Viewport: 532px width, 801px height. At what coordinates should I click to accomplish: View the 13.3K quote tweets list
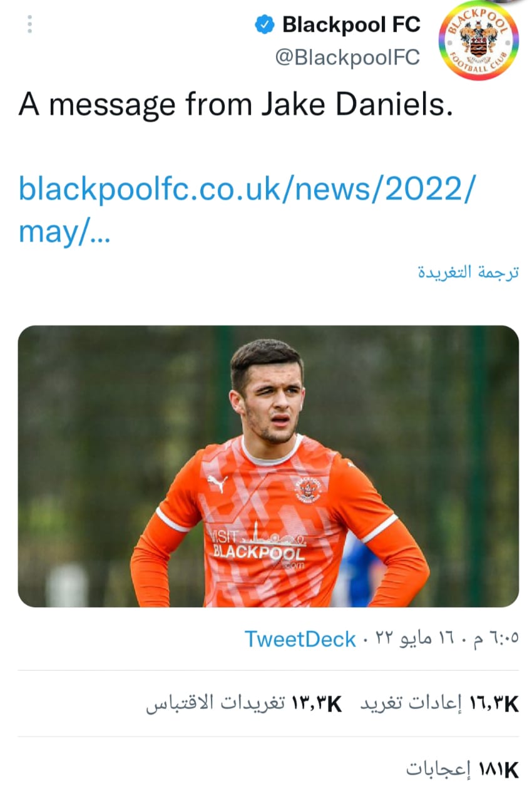coord(244,703)
